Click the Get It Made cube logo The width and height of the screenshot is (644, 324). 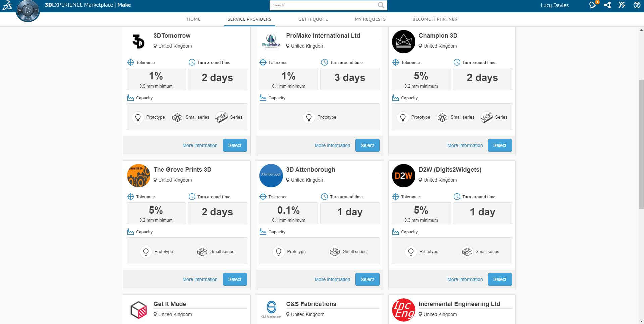click(139, 310)
